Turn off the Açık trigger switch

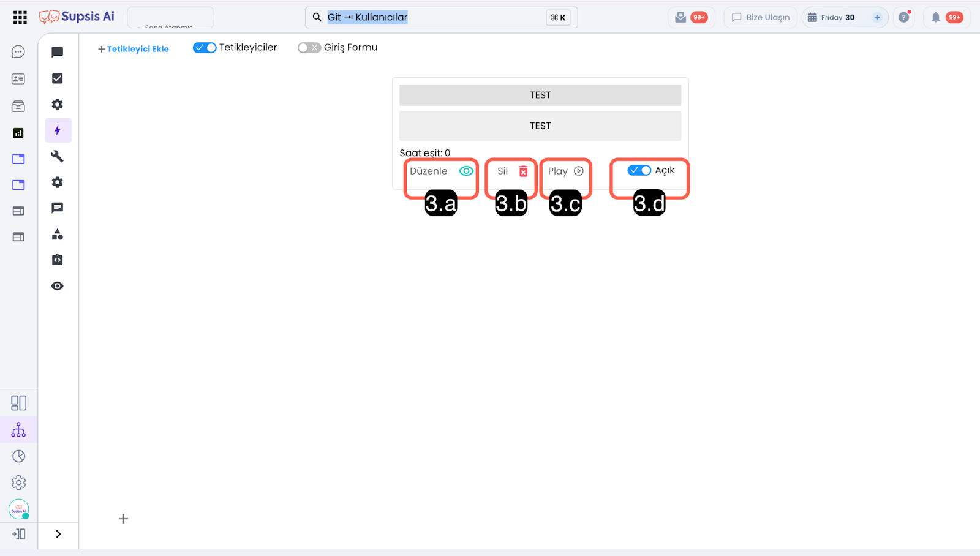click(639, 170)
